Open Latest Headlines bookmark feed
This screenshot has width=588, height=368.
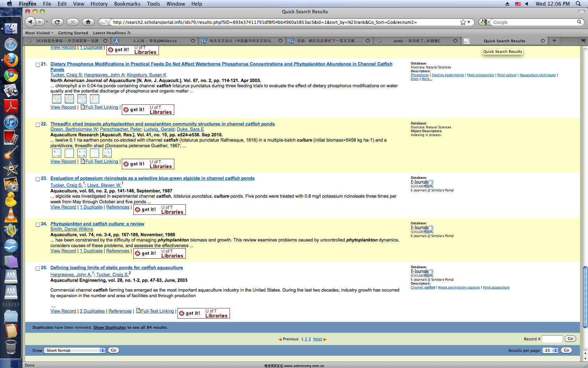coord(112,33)
